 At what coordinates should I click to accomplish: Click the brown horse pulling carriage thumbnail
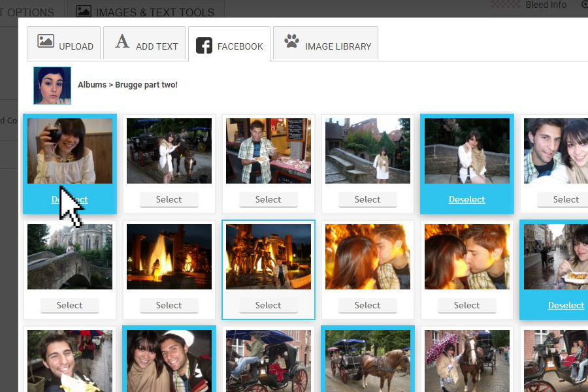pos(367,361)
